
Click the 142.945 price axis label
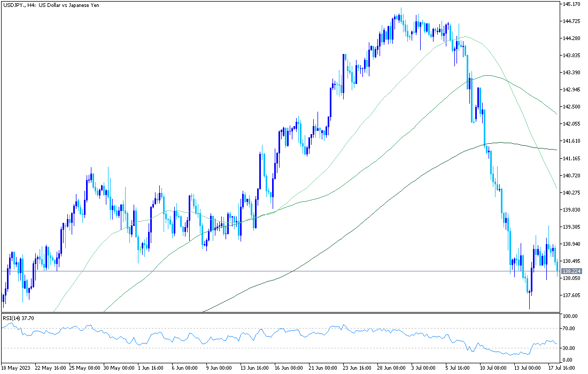coord(572,90)
